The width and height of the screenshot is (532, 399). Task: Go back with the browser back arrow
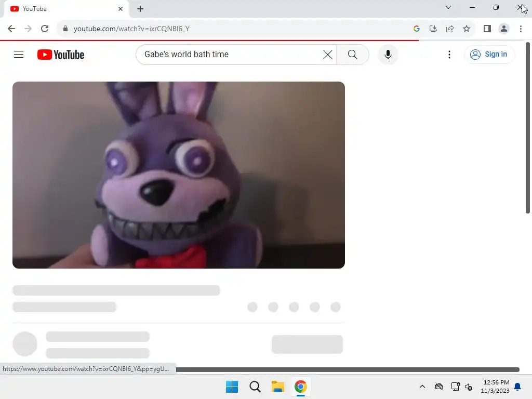[11, 29]
